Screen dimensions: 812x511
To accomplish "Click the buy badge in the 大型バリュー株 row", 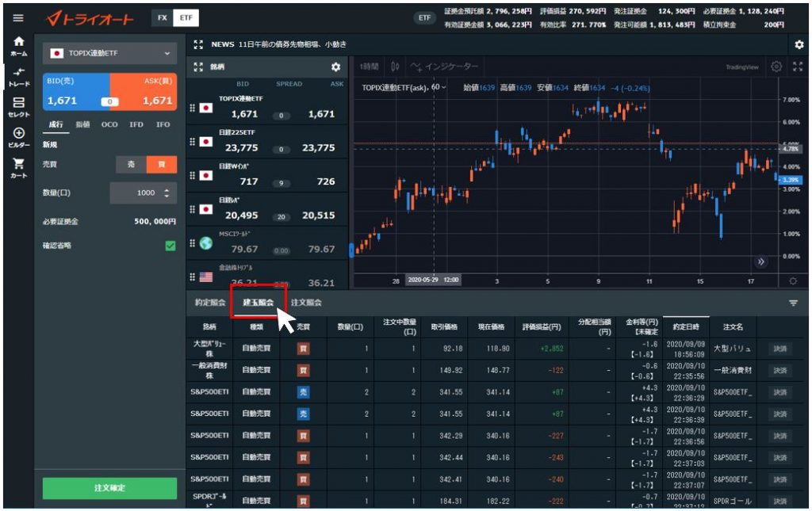I will 303,349.
